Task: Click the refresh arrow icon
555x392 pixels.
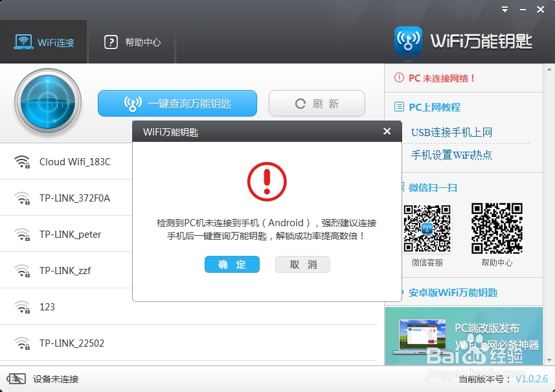Action: (300, 104)
